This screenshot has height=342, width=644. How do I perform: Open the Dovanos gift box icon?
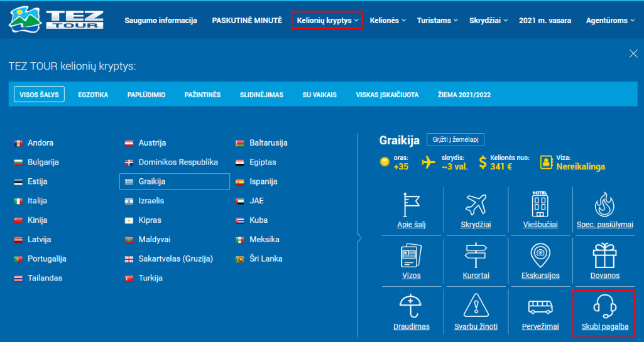click(x=604, y=255)
